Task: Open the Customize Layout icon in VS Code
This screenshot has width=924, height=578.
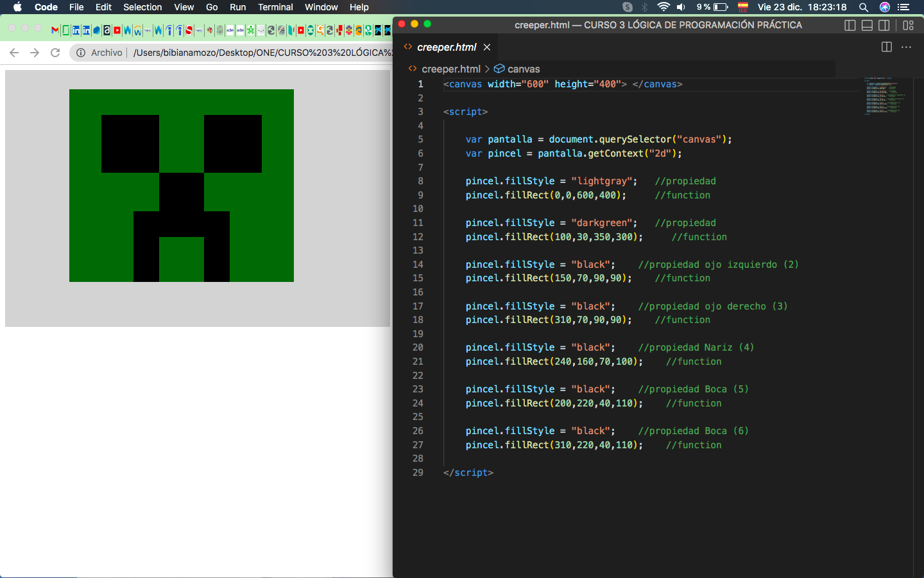Action: tap(908, 25)
